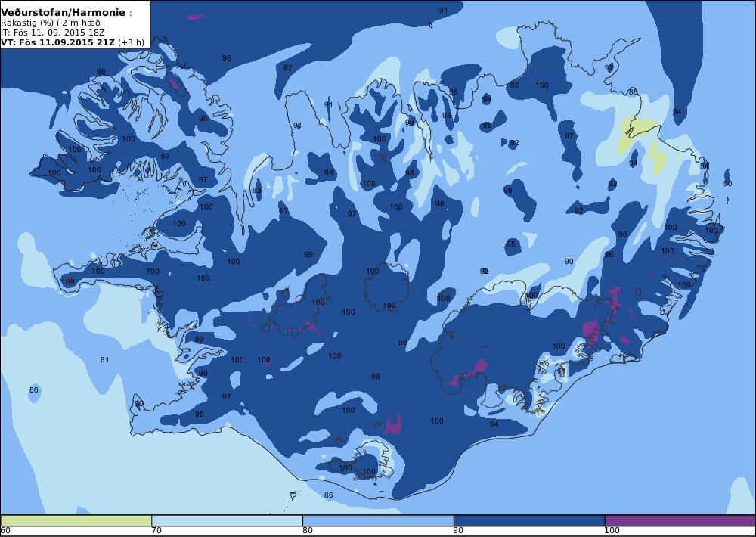Click the forecast offset "(+3 h)"
756x537 pixels.
[131, 42]
